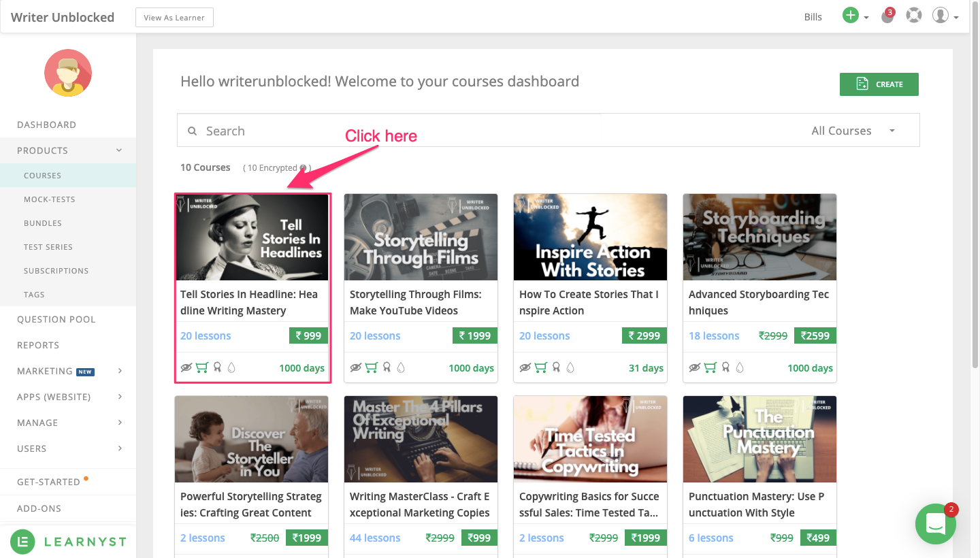Click the sidebar profile avatar picture
This screenshot has width=980, height=558.
(67, 73)
